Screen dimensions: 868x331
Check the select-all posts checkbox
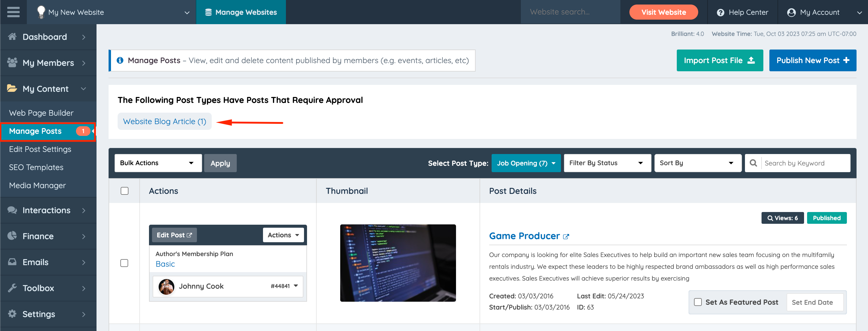124,191
